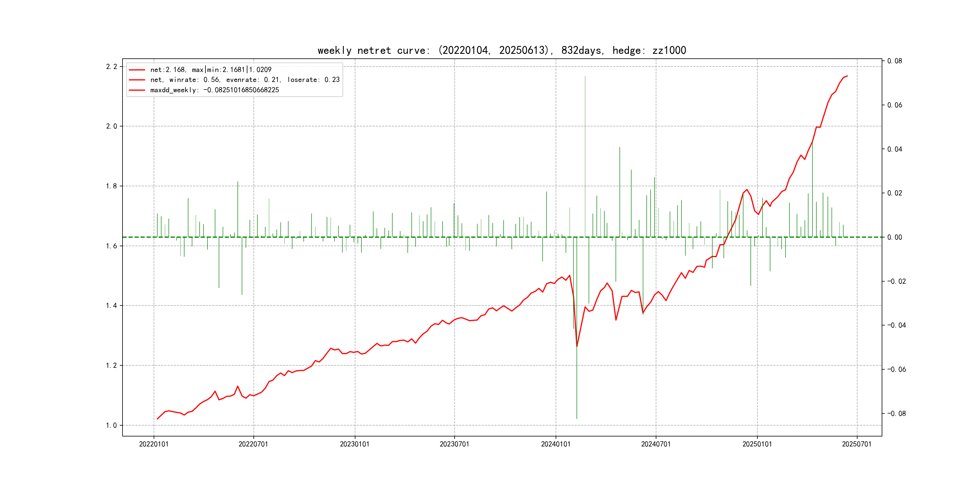The image size is (980, 490).
Task: Click the red line swatch beside net:2.168
Action: pyautogui.click(x=137, y=70)
